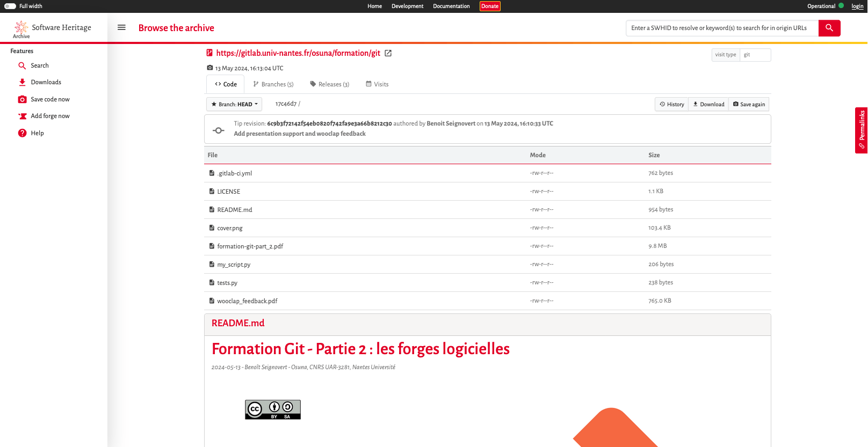Image resolution: width=868 pixels, height=447 pixels.
Task: Open the .gitlab-ci.yml file
Action: (235, 173)
